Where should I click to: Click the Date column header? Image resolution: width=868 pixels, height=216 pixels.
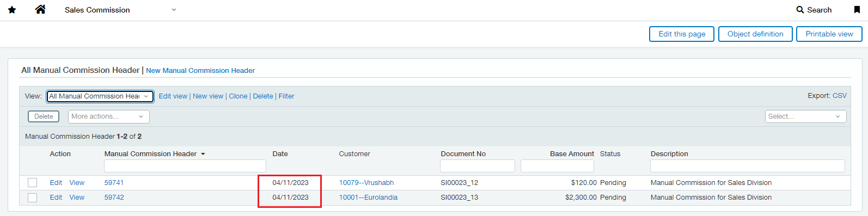tap(280, 154)
